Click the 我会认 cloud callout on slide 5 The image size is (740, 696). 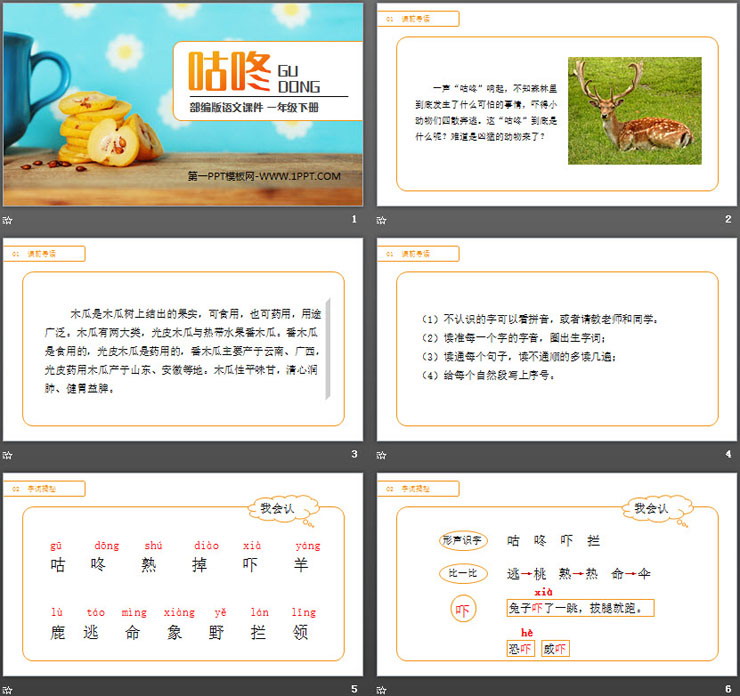point(283,509)
